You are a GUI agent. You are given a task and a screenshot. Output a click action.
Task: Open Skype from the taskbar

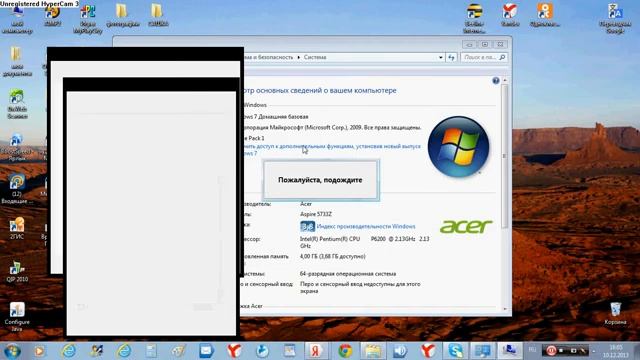point(455,351)
